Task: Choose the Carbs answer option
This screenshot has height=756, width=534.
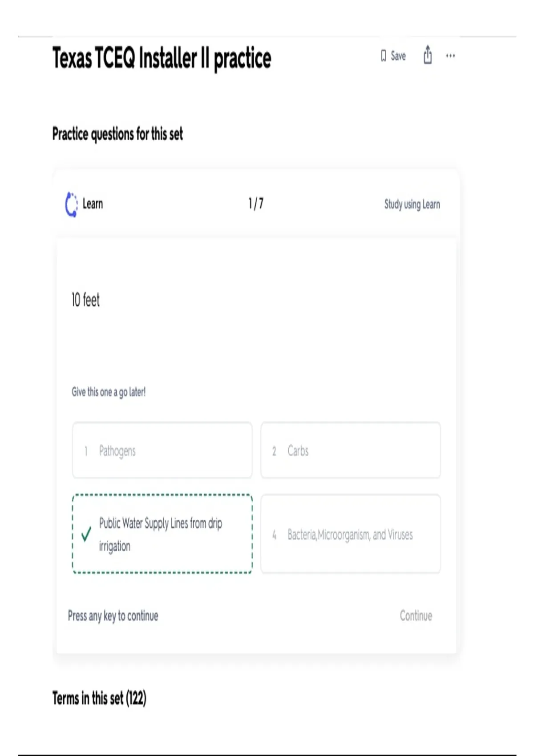Action: 350,450
